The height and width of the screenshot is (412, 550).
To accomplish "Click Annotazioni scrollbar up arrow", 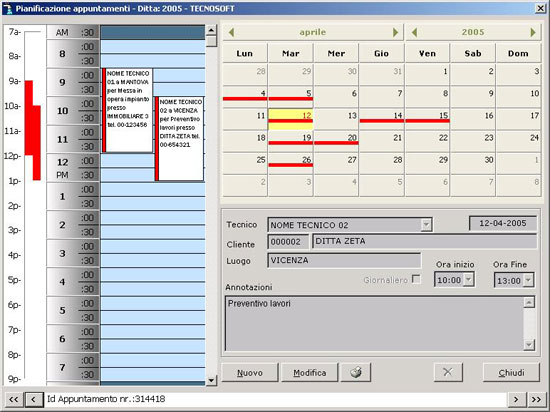I will [529, 302].
